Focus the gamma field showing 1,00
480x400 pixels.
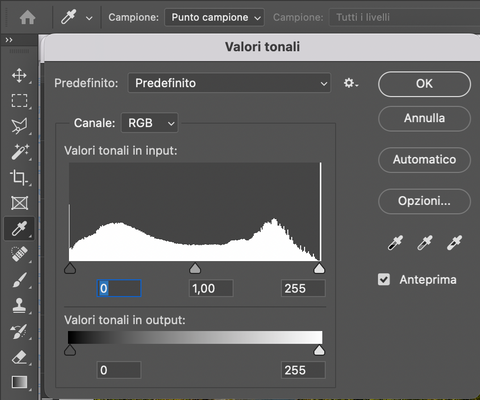[x=211, y=288]
